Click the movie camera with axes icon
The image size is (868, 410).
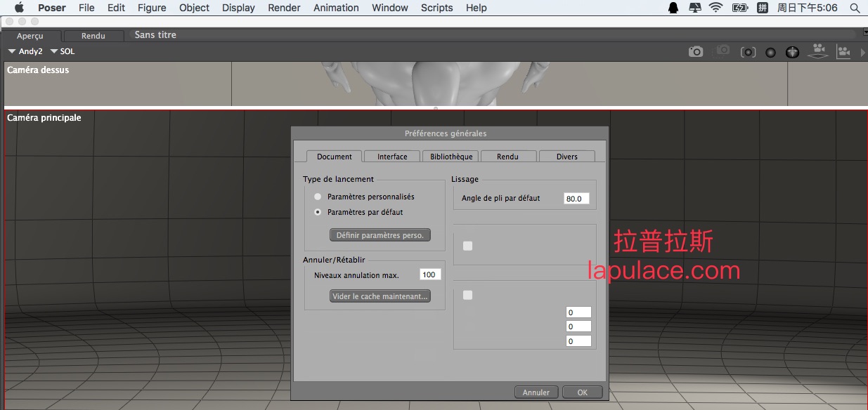pyautogui.click(x=842, y=51)
